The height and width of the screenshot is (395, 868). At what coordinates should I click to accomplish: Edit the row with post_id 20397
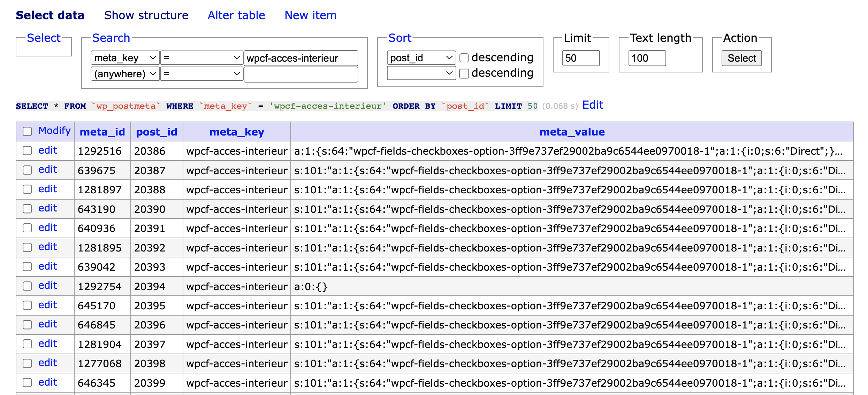click(x=47, y=343)
